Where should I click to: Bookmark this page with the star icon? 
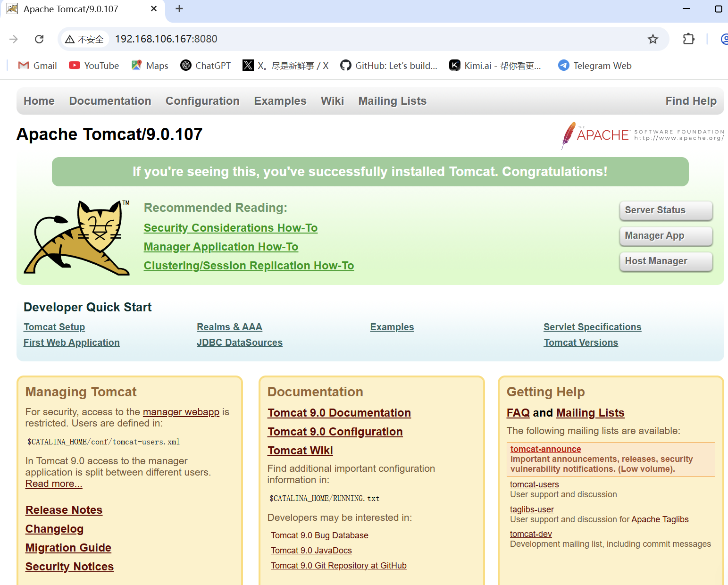click(653, 39)
